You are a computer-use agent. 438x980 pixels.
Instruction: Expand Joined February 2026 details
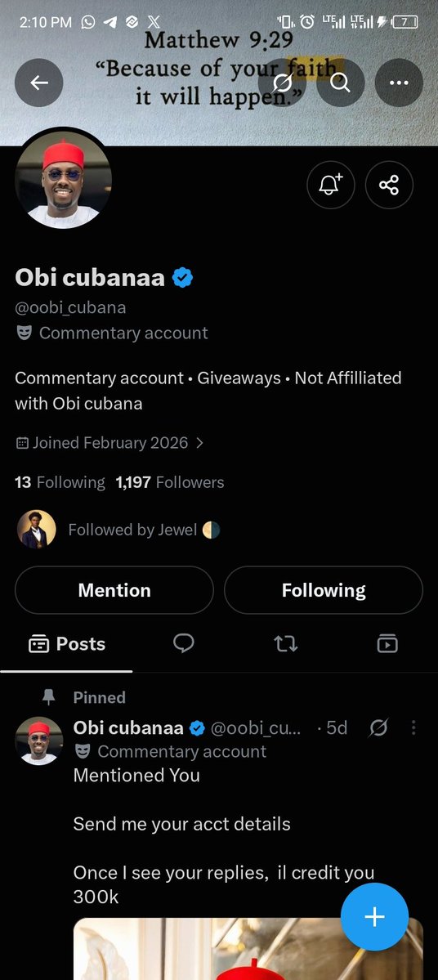[109, 443]
